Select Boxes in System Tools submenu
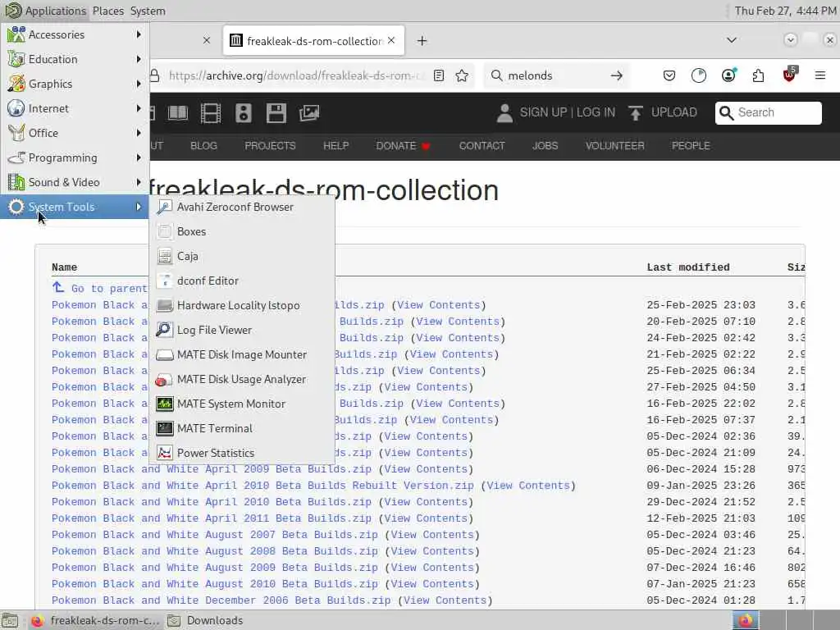This screenshot has height=630, width=840. 242,231
